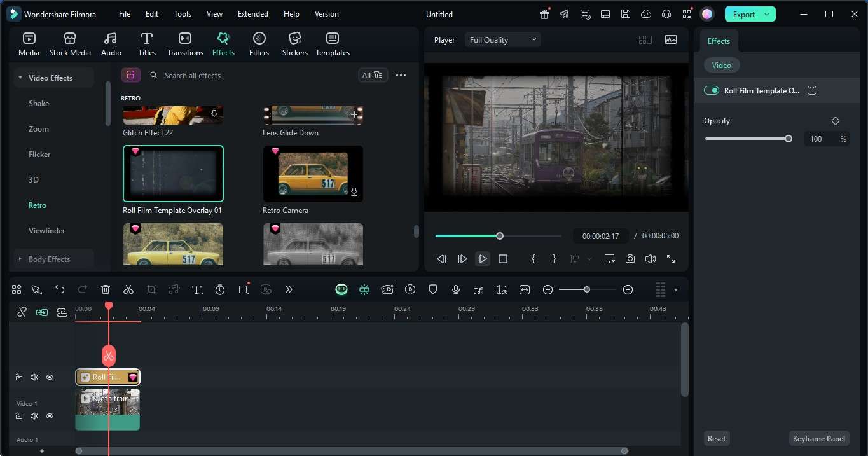868x456 pixels.
Task: Split the clip with scissors tool
Action: [x=128, y=289]
